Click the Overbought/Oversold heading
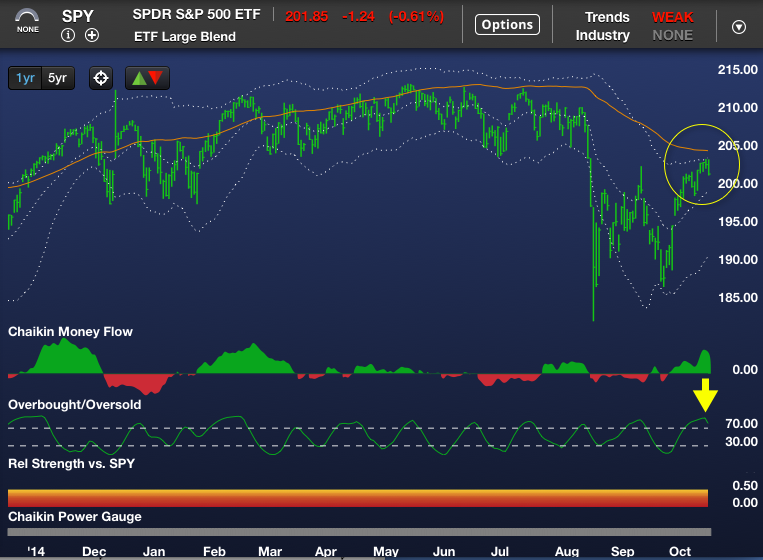The height and width of the screenshot is (560, 763). pyautogui.click(x=74, y=405)
